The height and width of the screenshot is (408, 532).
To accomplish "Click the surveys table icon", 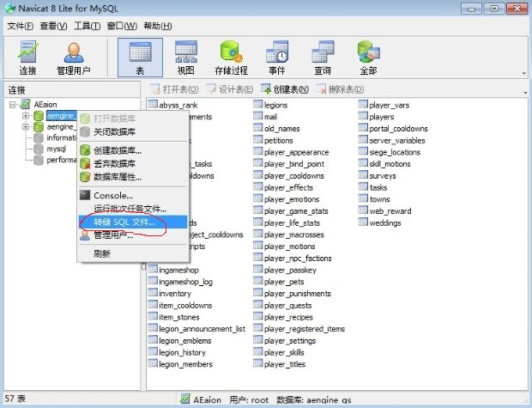I will click(x=363, y=175).
